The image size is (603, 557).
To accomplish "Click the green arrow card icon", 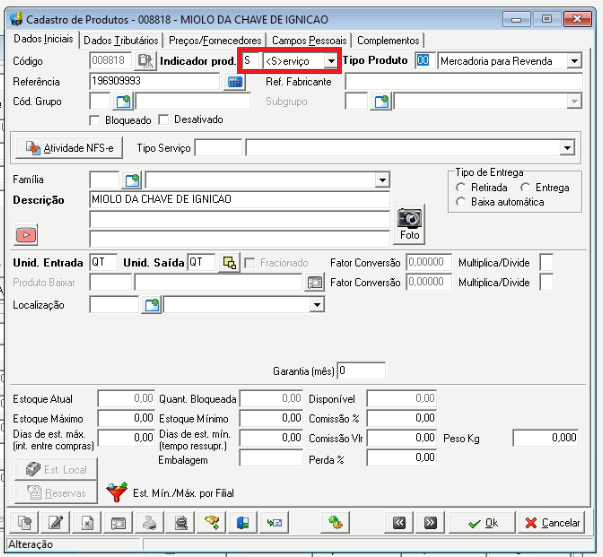I will 274,522.
